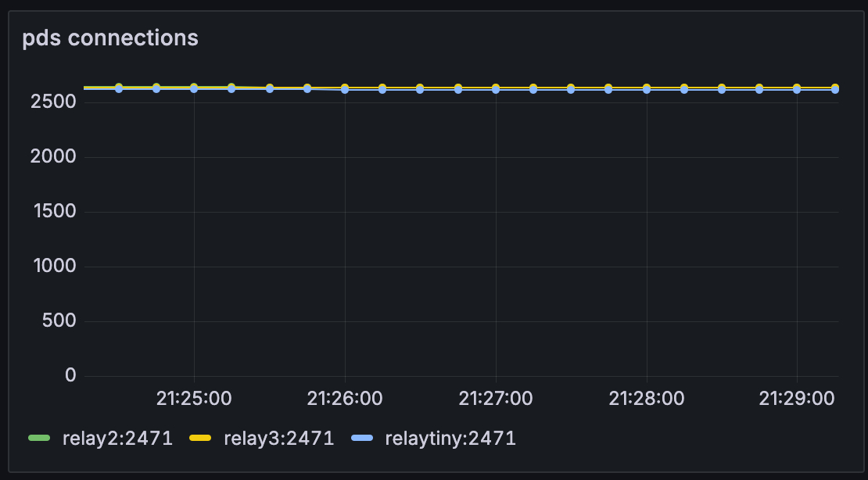Click the yellow relay3 data point at 21:27:00
The height and width of the screenshot is (480, 868).
[x=496, y=87]
